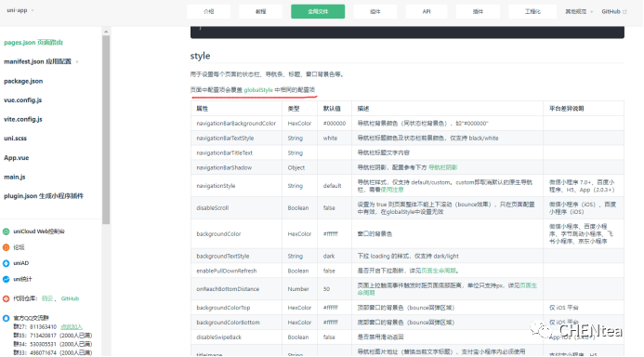The width and height of the screenshot is (644, 357).
Task: Click the uni统计 text link
Action: pyautogui.click(x=22, y=279)
